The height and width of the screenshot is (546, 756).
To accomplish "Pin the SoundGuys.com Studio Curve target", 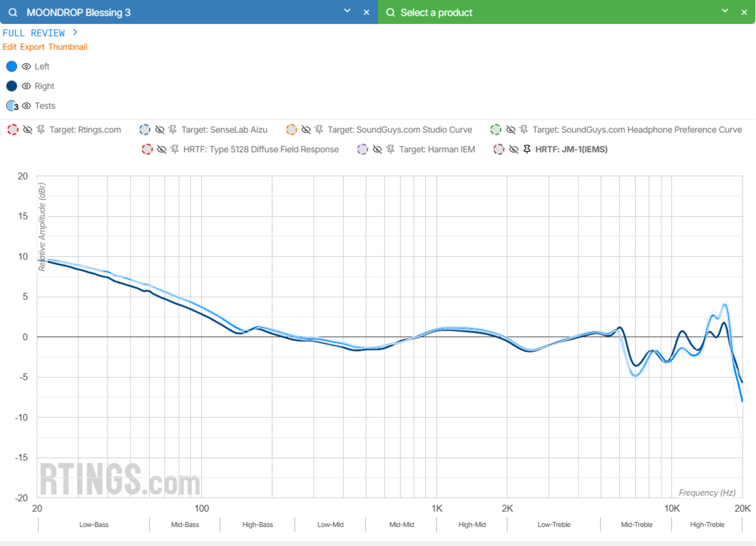I will coord(319,129).
